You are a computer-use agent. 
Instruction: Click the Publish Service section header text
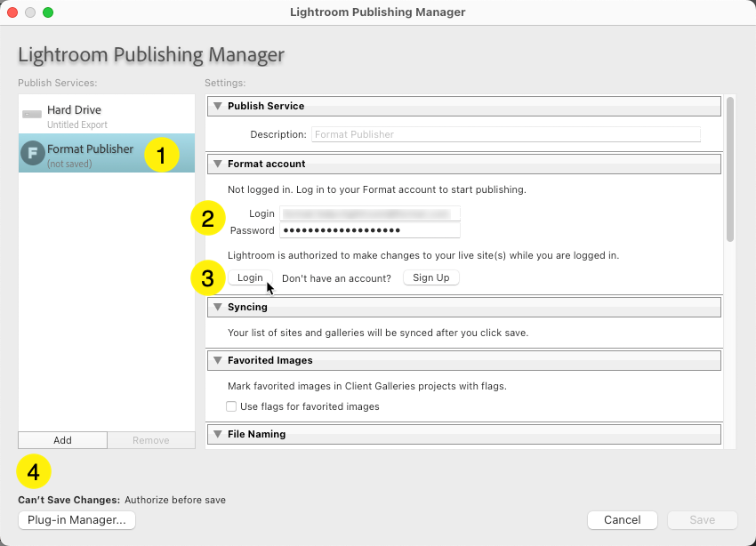266,106
